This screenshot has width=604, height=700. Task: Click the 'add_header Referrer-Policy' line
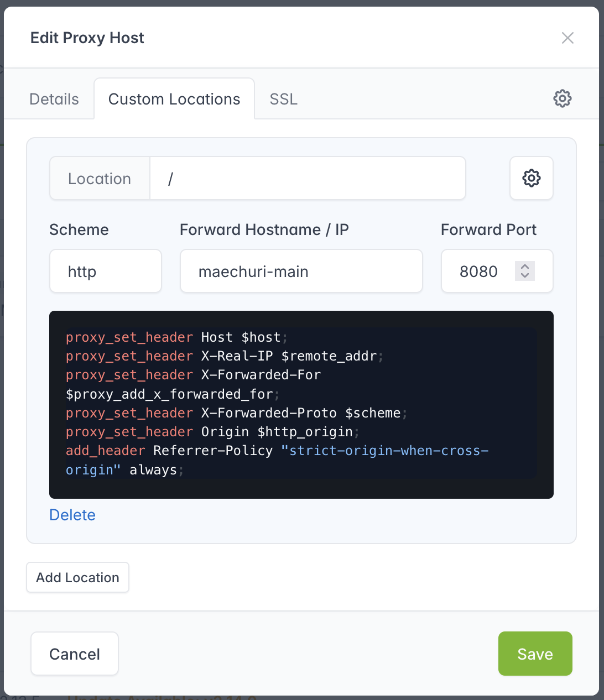pos(277,451)
